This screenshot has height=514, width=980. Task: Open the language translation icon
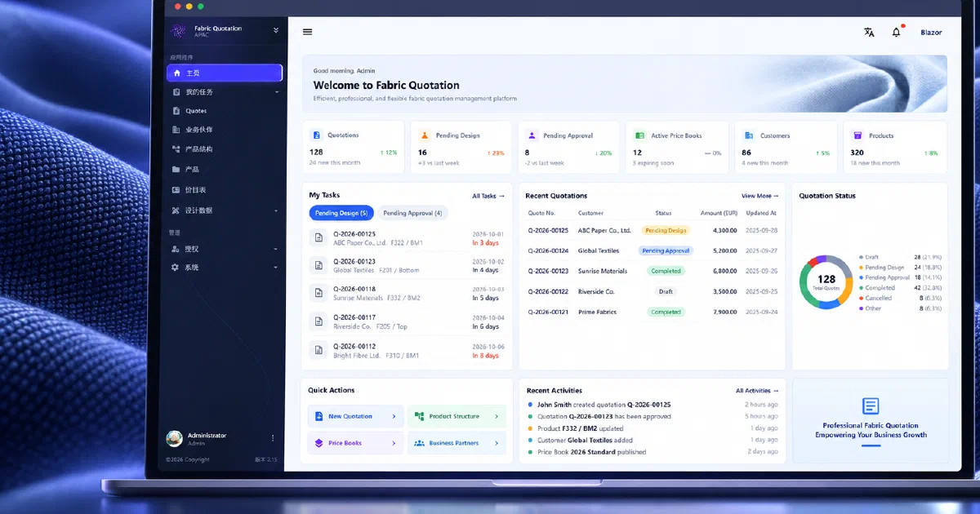[x=869, y=33]
